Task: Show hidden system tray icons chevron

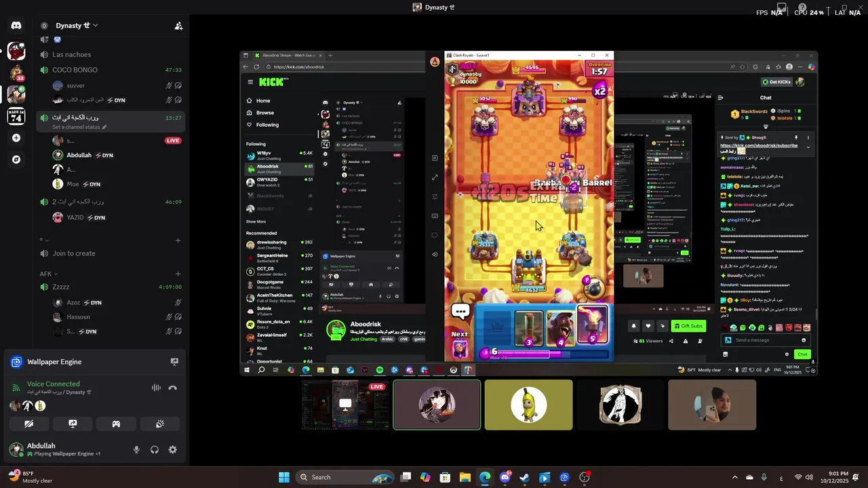Action: (x=734, y=477)
